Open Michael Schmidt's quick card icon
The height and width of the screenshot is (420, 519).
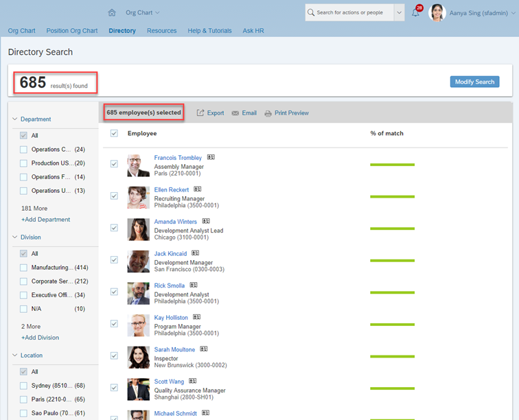pos(205,412)
